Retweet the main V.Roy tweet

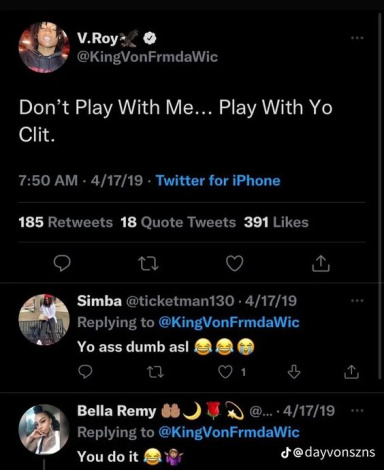tap(148, 264)
